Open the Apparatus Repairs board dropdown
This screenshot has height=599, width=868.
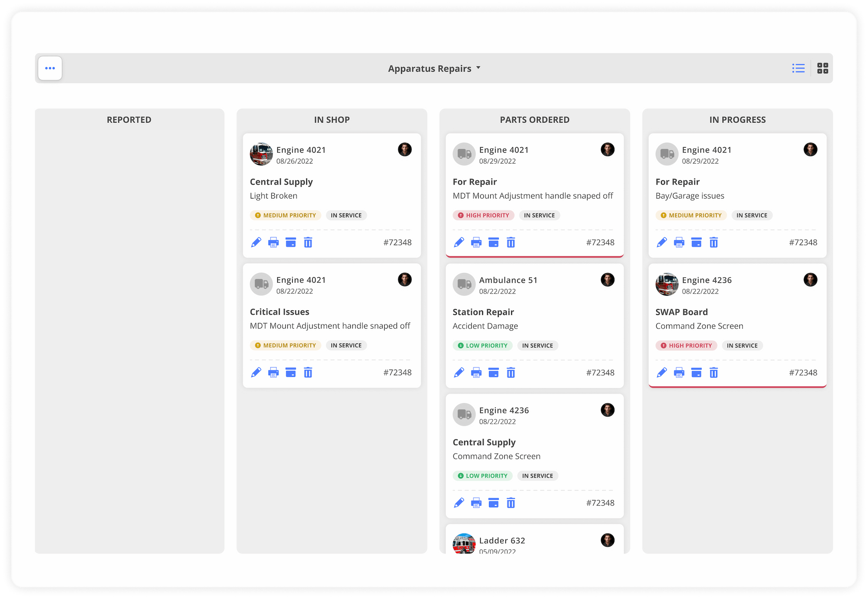tap(434, 68)
